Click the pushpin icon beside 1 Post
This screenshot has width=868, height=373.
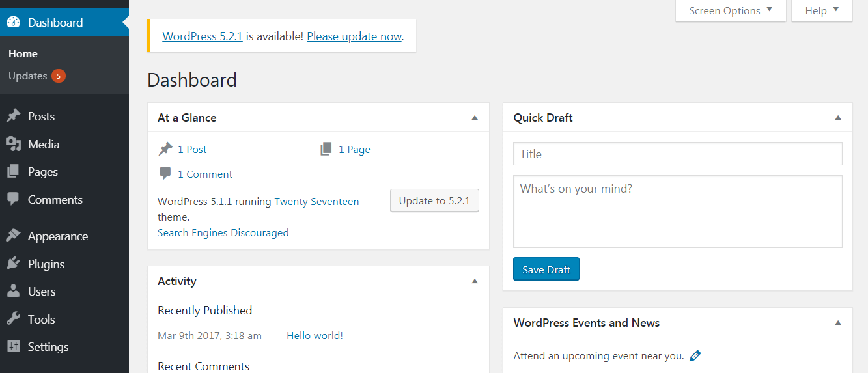[x=165, y=149]
